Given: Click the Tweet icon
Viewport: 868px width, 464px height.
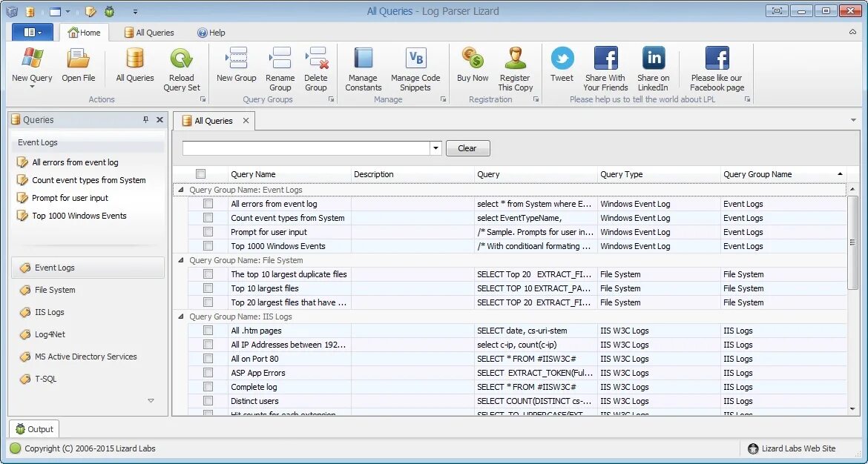Looking at the screenshot, I should coord(562,59).
